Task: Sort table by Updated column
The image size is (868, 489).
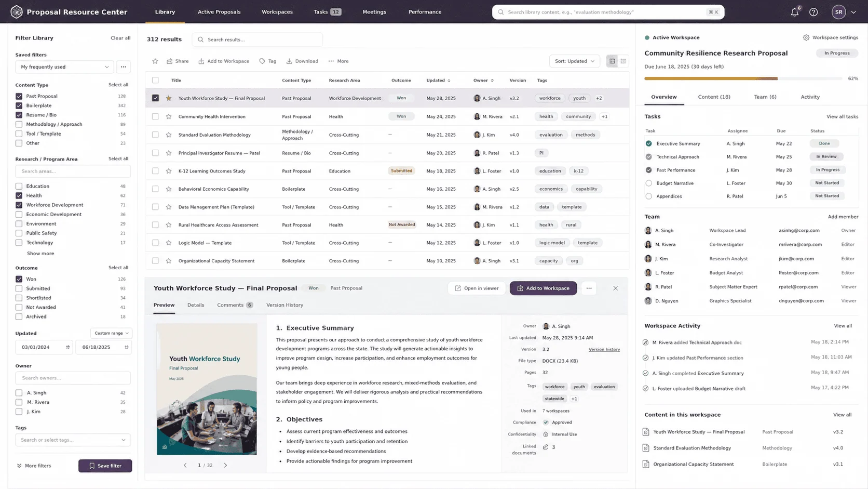Action: [439, 81]
